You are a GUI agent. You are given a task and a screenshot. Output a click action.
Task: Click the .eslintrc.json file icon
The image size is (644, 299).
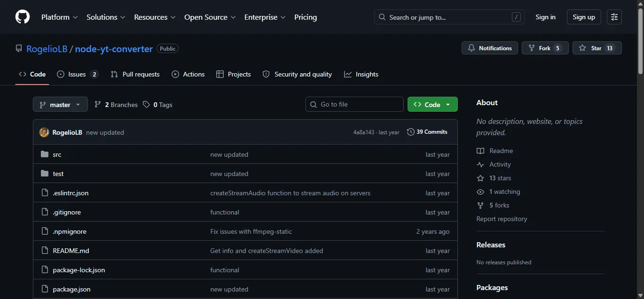pyautogui.click(x=45, y=193)
